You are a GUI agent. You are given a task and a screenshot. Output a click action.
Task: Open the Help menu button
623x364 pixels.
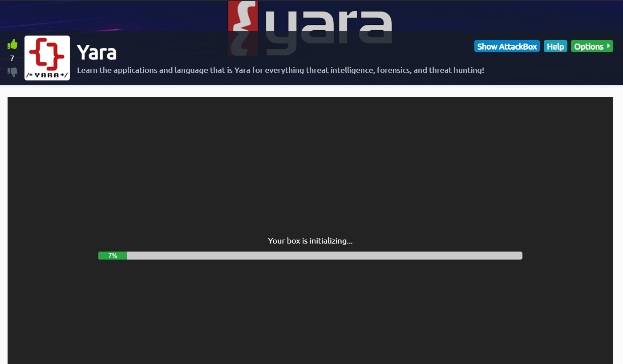click(x=555, y=47)
